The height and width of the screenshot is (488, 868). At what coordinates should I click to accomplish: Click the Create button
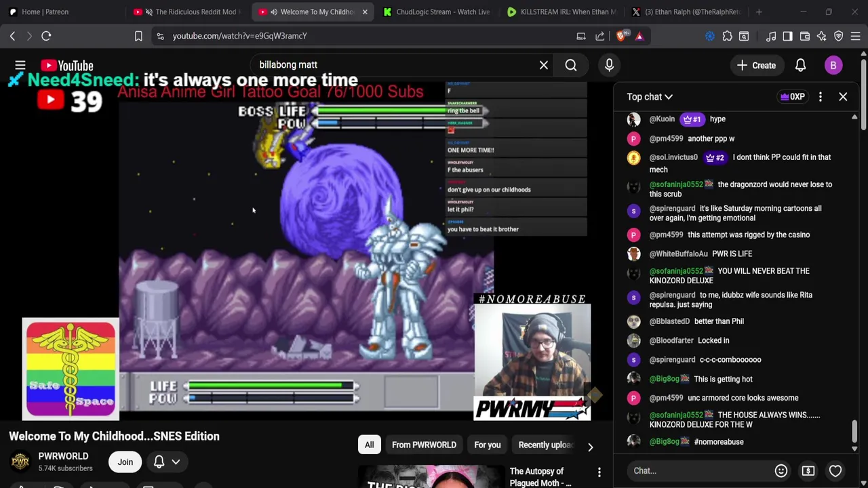tap(756, 65)
